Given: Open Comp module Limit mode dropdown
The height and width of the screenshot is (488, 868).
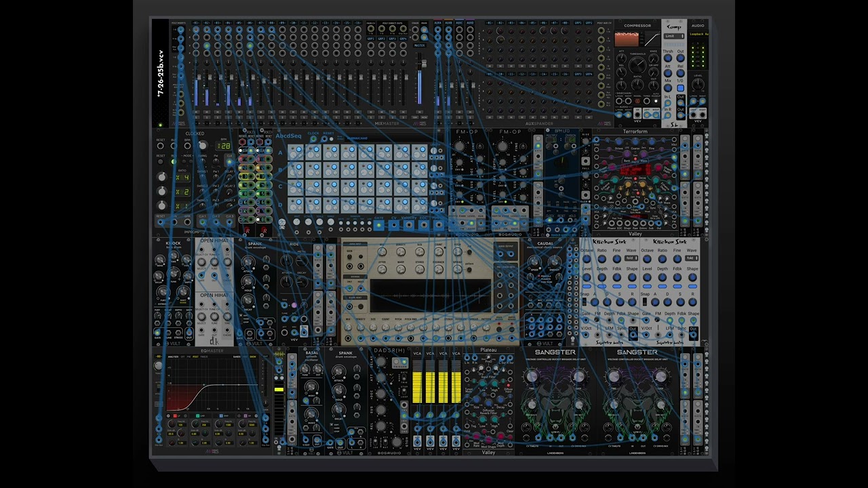Looking at the screenshot, I should 674,36.
